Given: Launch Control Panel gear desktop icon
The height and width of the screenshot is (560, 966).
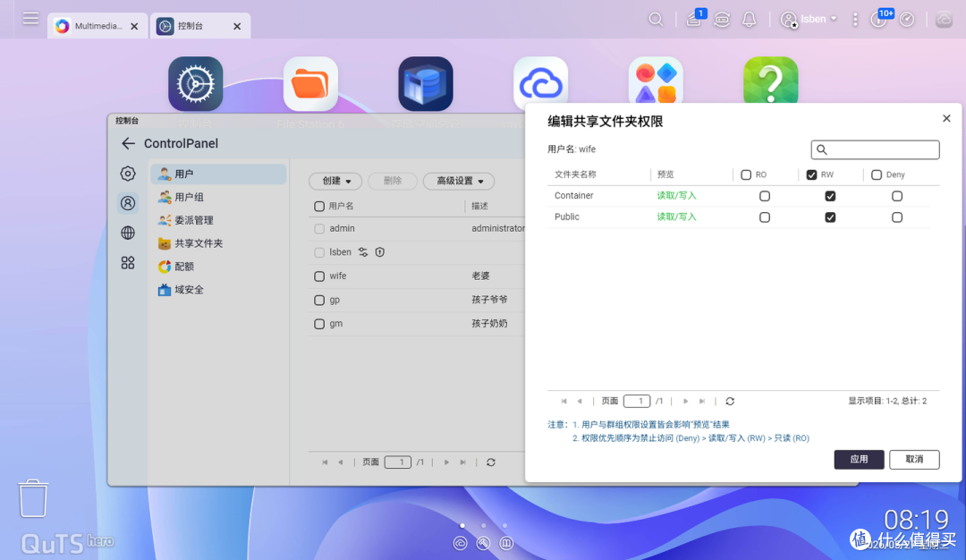Looking at the screenshot, I should click(196, 84).
